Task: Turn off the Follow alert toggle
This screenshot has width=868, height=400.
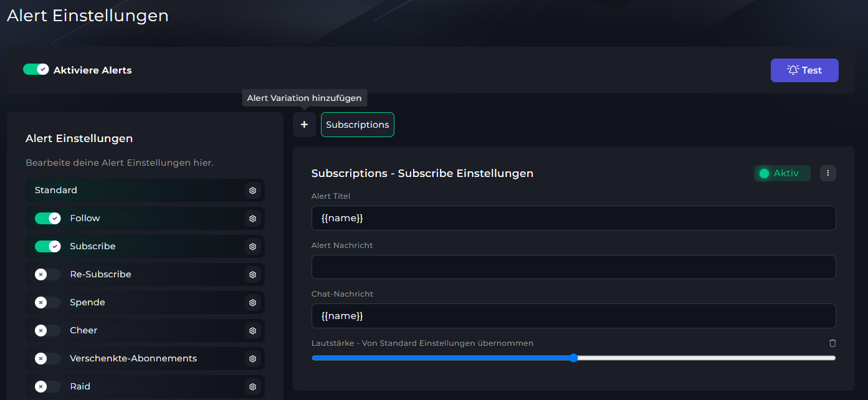Action: 47,218
